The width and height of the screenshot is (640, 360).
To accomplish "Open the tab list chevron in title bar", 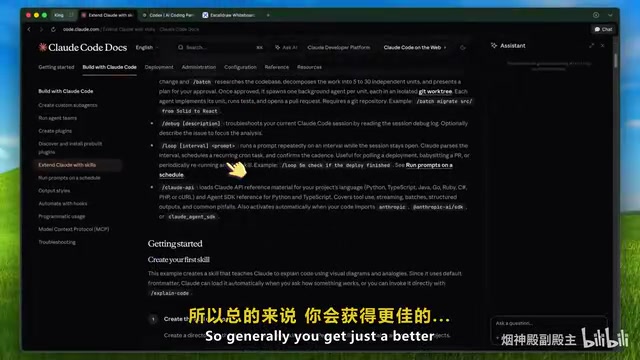I will click(610, 15).
